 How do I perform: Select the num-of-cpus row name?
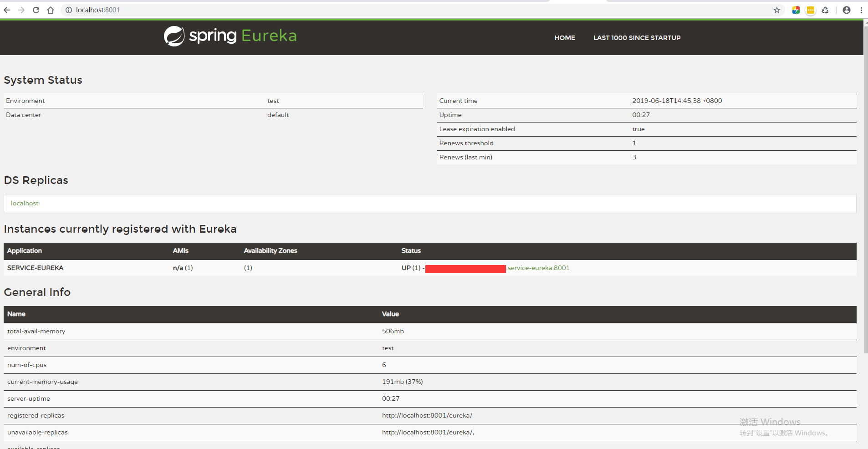[x=27, y=365]
